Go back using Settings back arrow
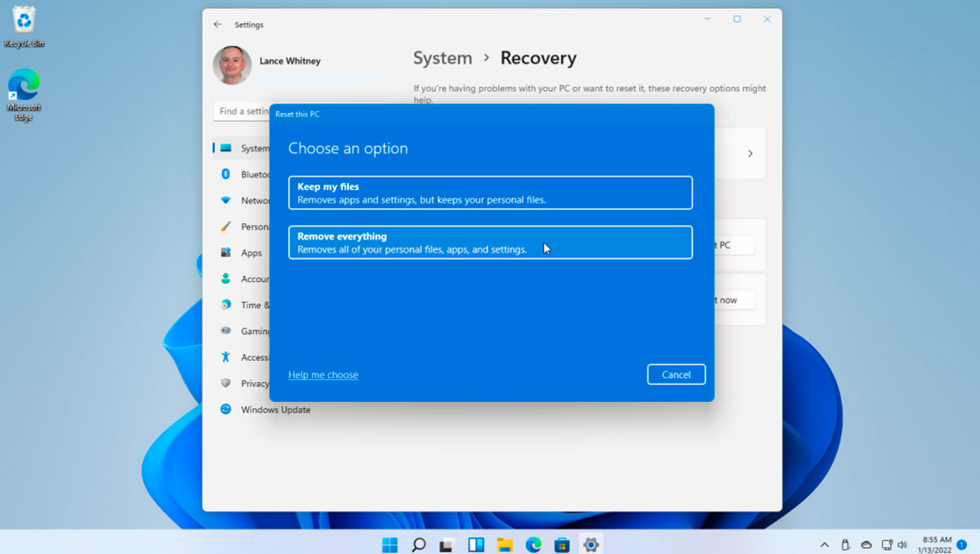This screenshot has width=980, height=554. tap(217, 25)
